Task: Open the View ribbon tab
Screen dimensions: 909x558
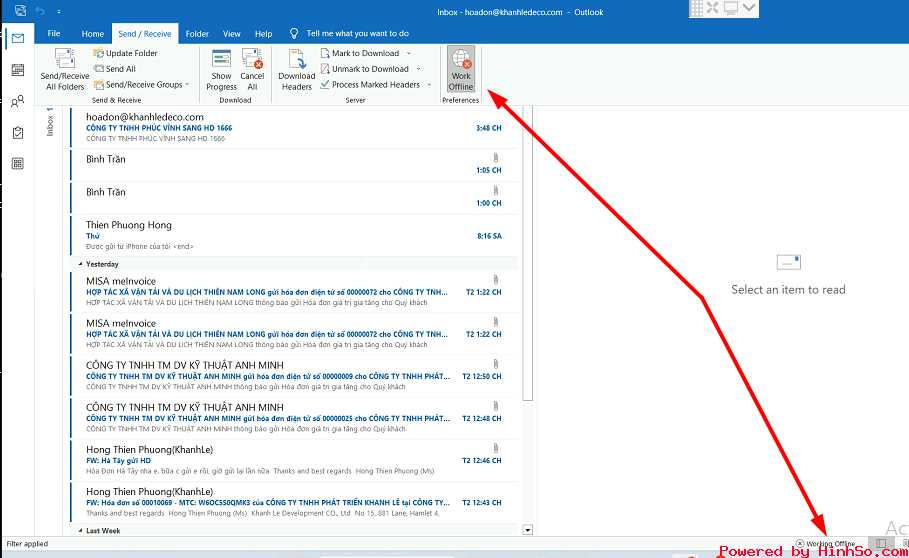Action: [231, 34]
